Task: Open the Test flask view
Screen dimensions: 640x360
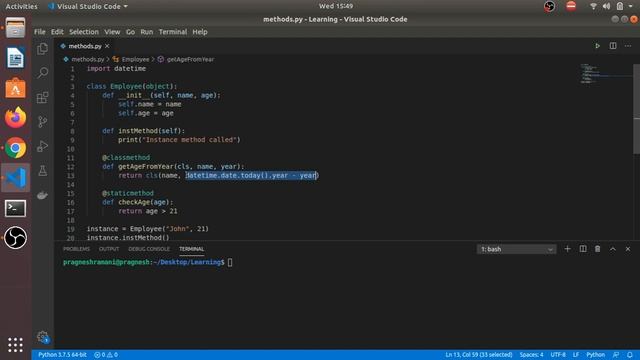Action: coord(42,171)
